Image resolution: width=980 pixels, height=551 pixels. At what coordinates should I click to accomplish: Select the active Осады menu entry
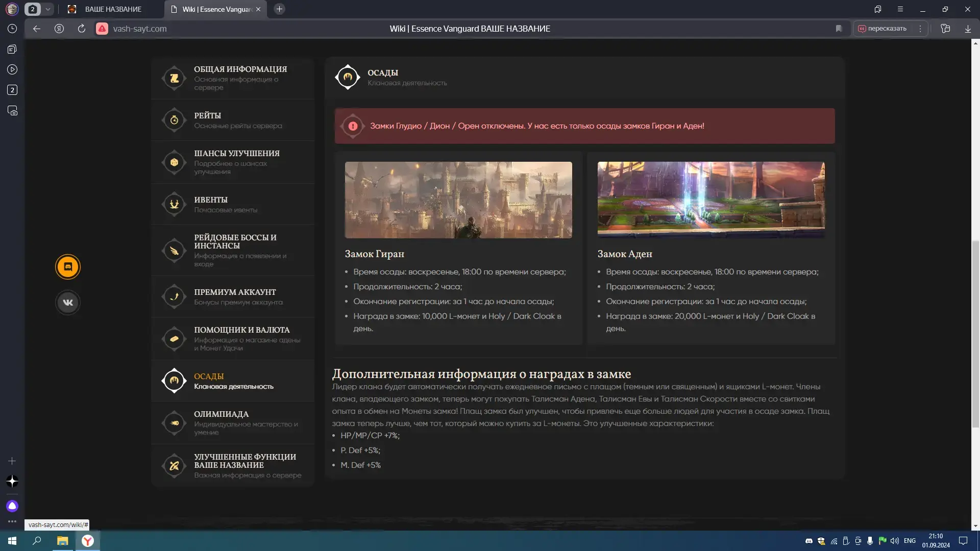coord(233,381)
